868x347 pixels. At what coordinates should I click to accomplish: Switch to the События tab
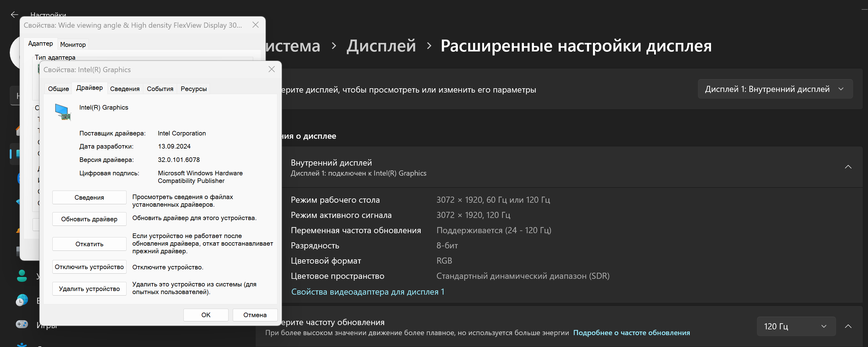(x=160, y=89)
